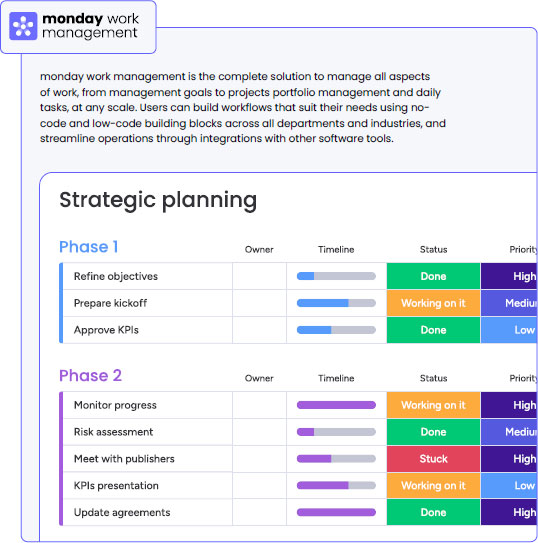The image size is (538, 543).
Task: Change Working on it status for Prepare kickoff
Action: pyautogui.click(x=433, y=303)
